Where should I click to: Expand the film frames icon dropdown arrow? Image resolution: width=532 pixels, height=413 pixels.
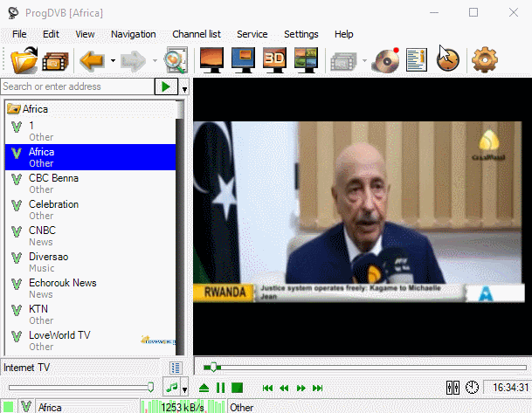[x=365, y=61]
